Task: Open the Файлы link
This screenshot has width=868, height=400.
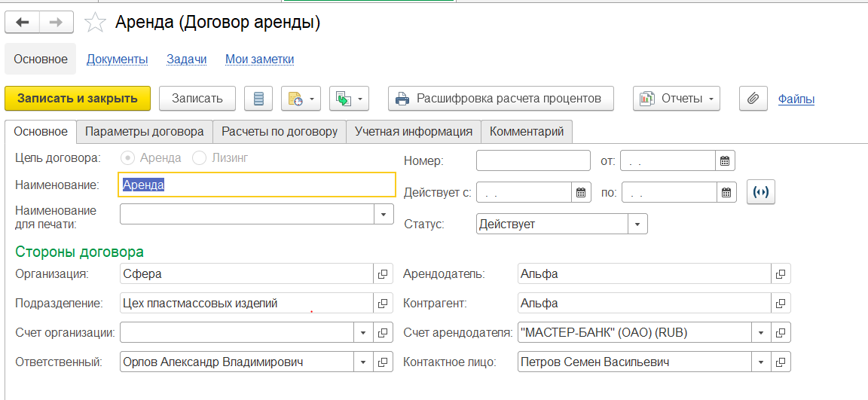Action: 796,99
